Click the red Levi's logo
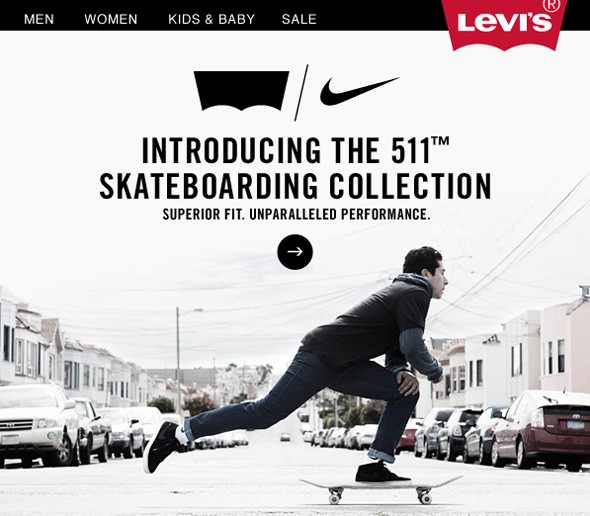 pos(504,23)
